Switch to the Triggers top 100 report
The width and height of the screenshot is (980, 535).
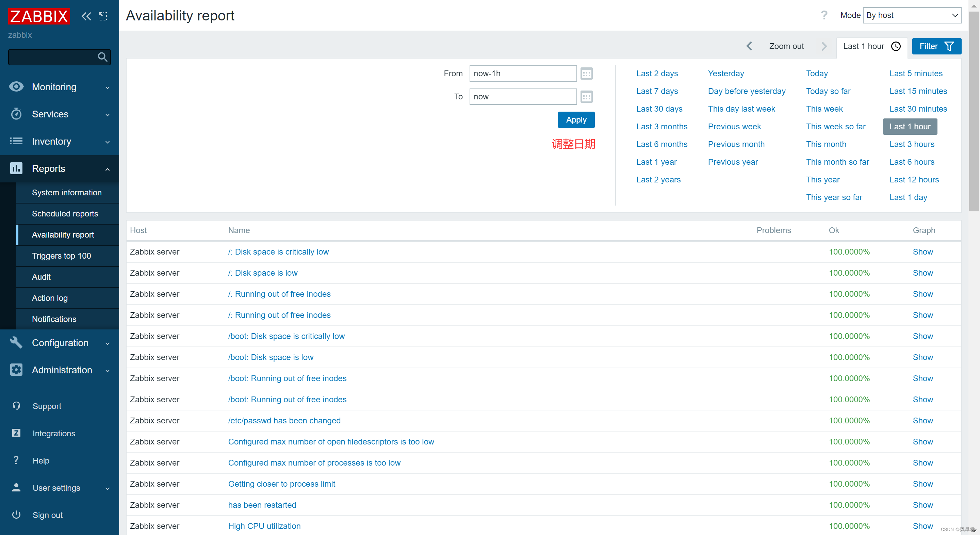[x=61, y=256]
